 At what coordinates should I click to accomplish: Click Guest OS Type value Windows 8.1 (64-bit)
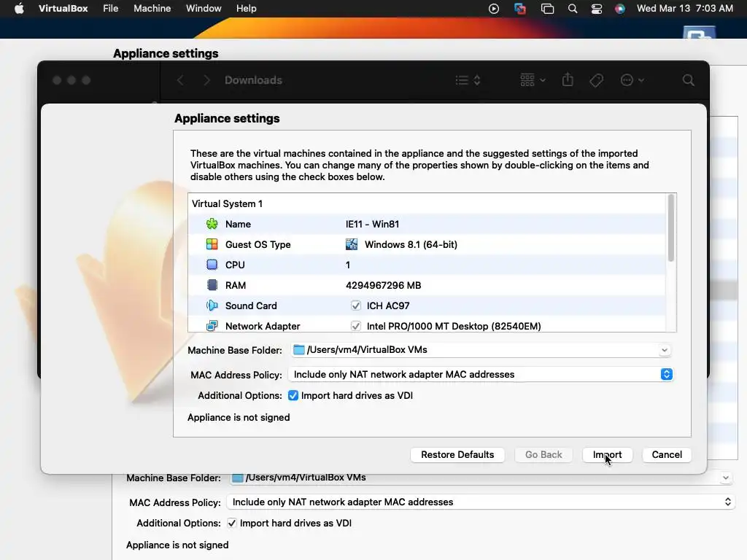[411, 245]
